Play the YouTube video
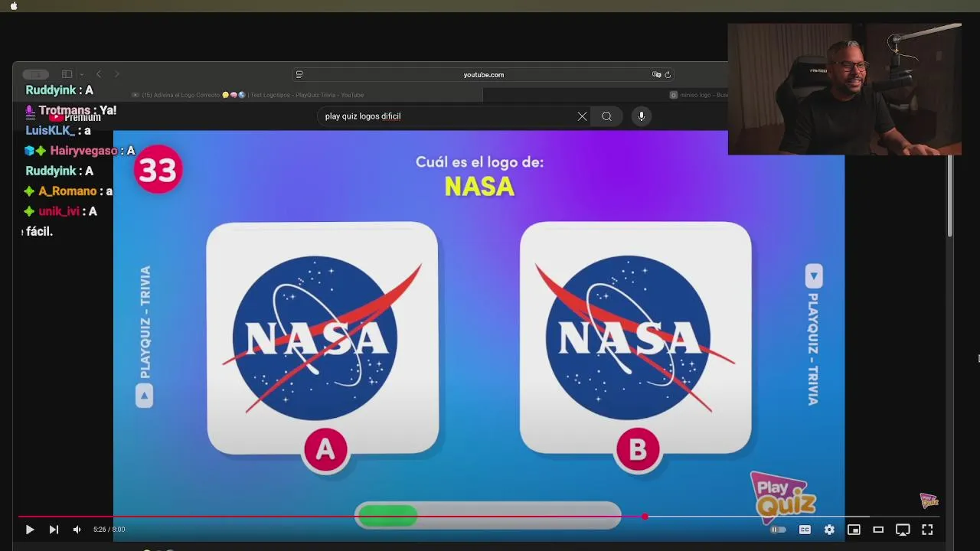Image resolution: width=980 pixels, height=551 pixels. coord(29,530)
